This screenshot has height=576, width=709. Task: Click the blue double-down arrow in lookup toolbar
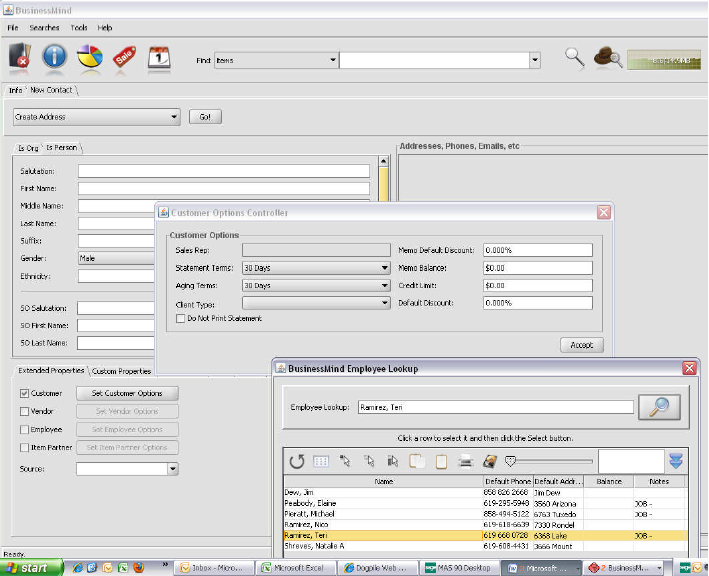[676, 461]
